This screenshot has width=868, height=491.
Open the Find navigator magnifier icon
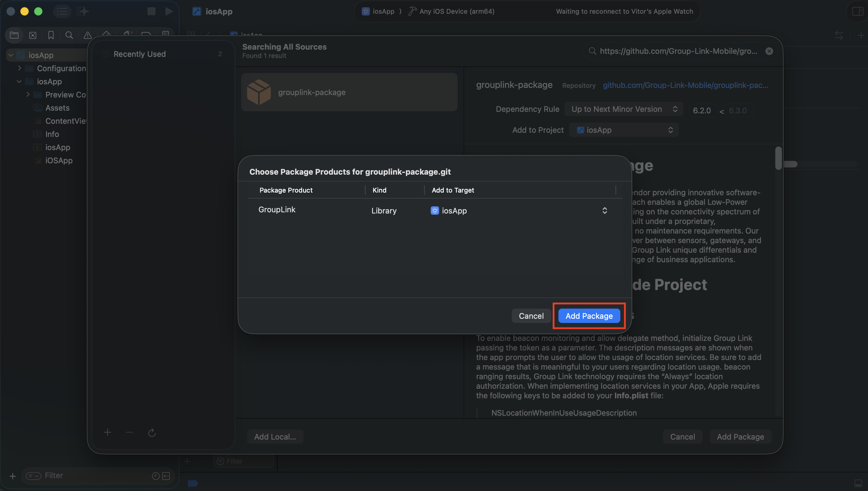pos(69,35)
